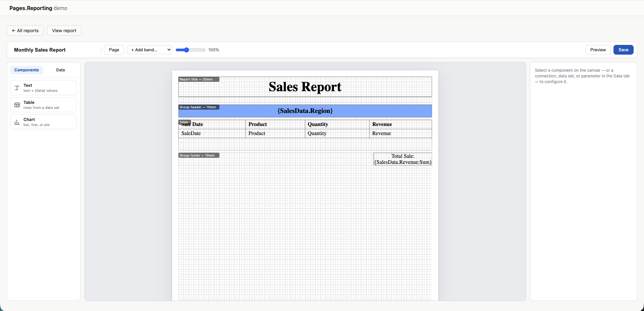Switch to the Data tab

(60, 70)
